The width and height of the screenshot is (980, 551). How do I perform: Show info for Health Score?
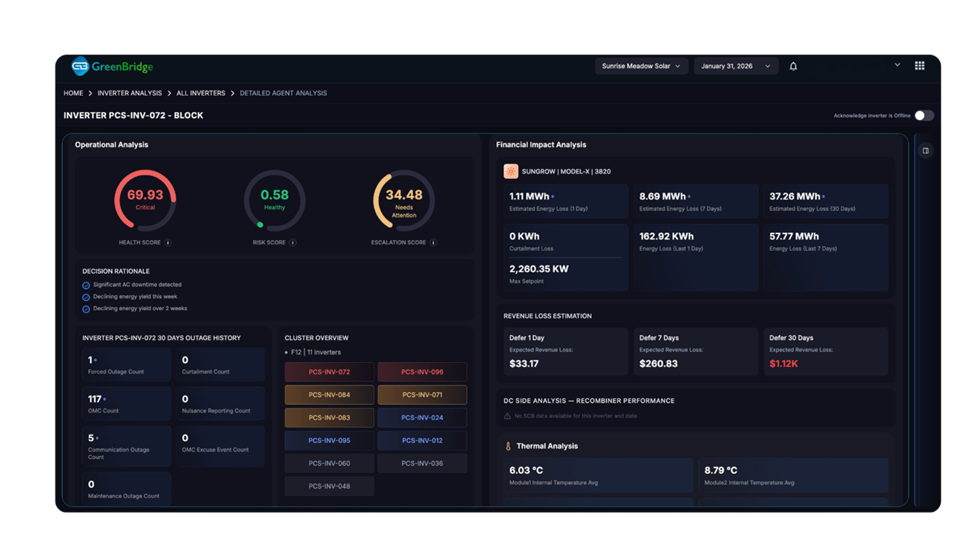click(168, 243)
